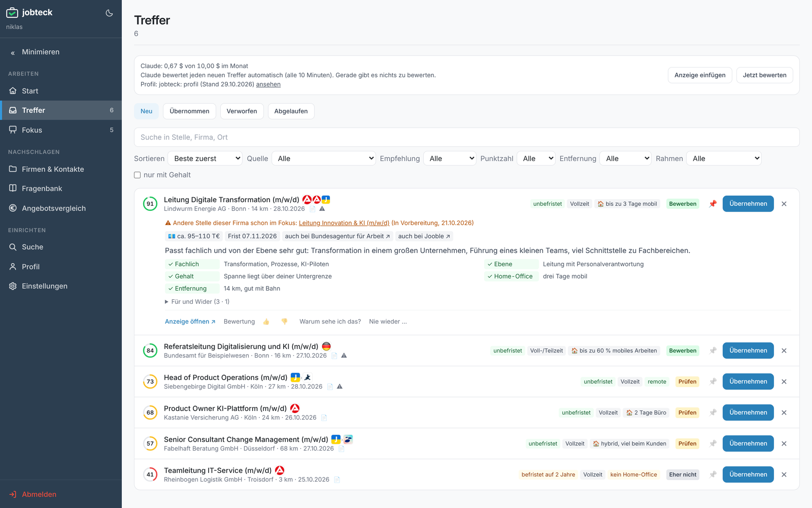The width and height of the screenshot is (812, 508).
Task: Pin the Teamleitung IT-Service job
Action: pos(713,474)
